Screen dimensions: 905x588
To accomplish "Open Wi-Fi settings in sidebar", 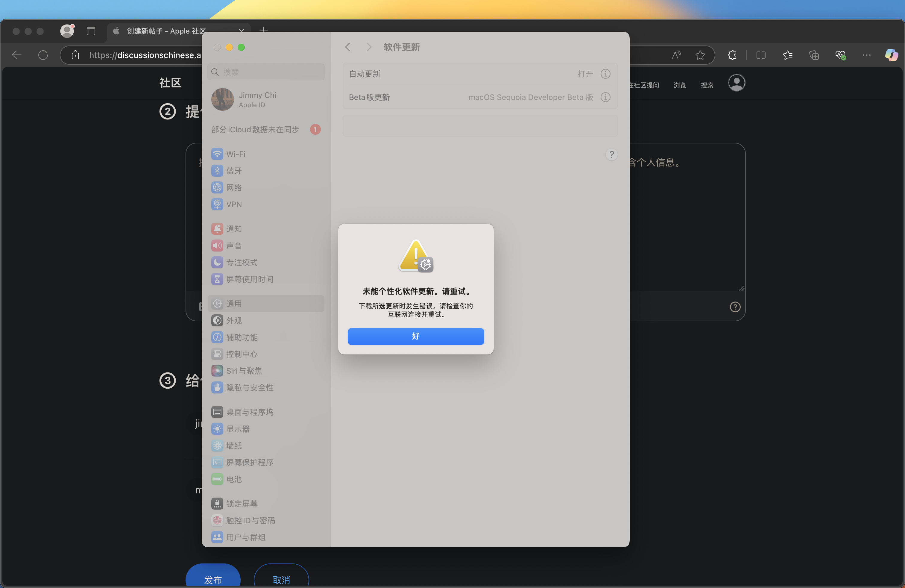I will [235, 154].
